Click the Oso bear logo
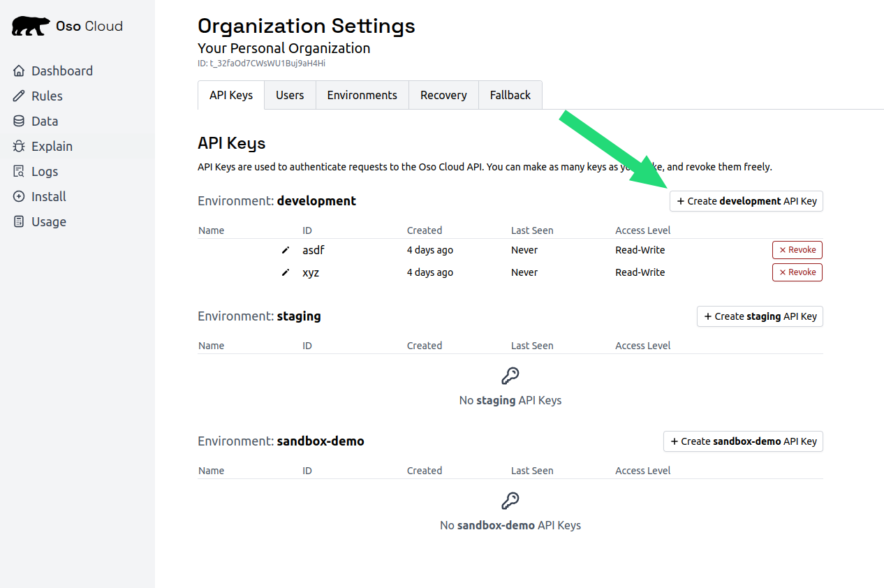This screenshot has width=884, height=588. point(31,27)
